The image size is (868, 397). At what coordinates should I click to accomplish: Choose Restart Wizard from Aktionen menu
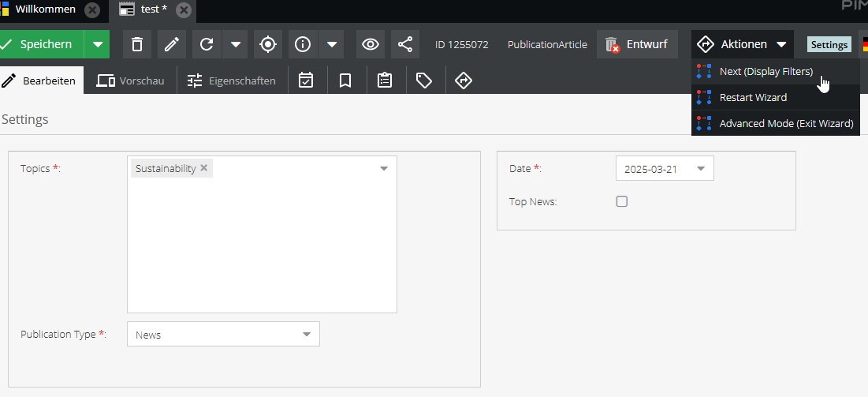click(753, 97)
